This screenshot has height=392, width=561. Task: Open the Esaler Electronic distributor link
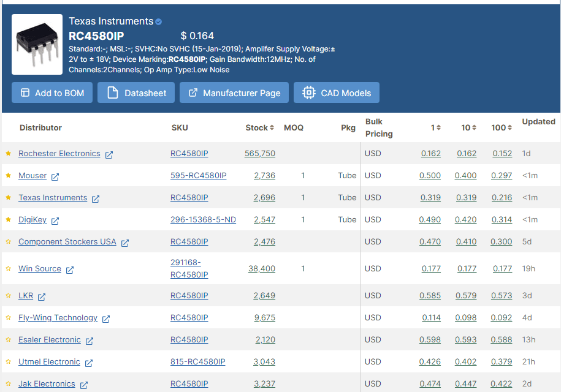[x=50, y=339]
